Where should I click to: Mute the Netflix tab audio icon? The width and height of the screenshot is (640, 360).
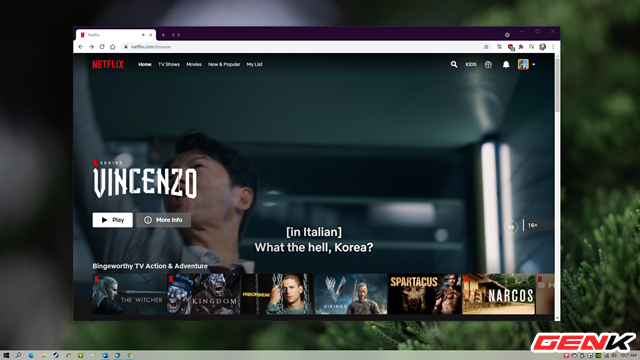[x=143, y=35]
